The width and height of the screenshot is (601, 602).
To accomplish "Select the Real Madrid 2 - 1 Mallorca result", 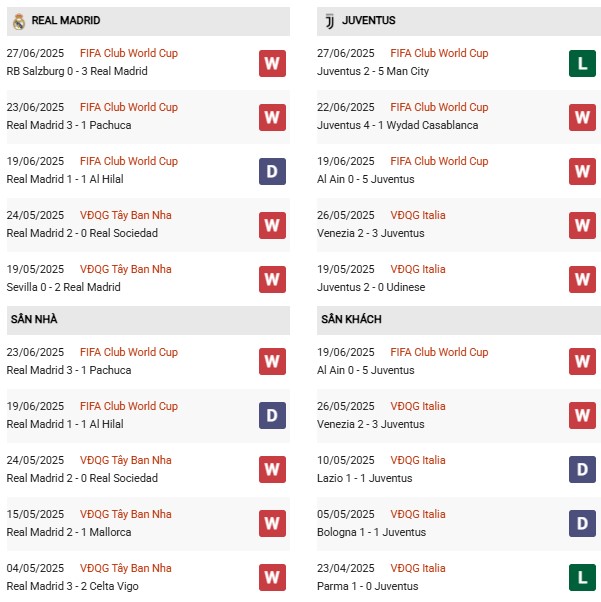I will [x=69, y=532].
